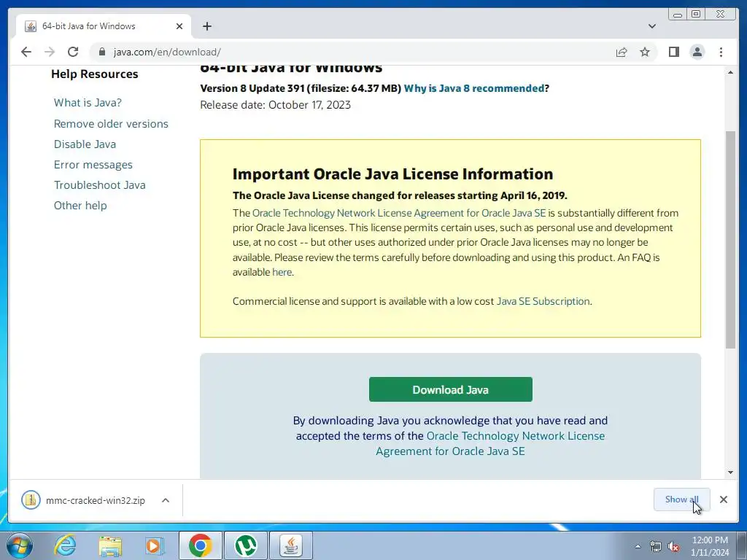Screen dimensions: 747x560
Task: Click the FAQ 'here' link
Action: point(282,272)
